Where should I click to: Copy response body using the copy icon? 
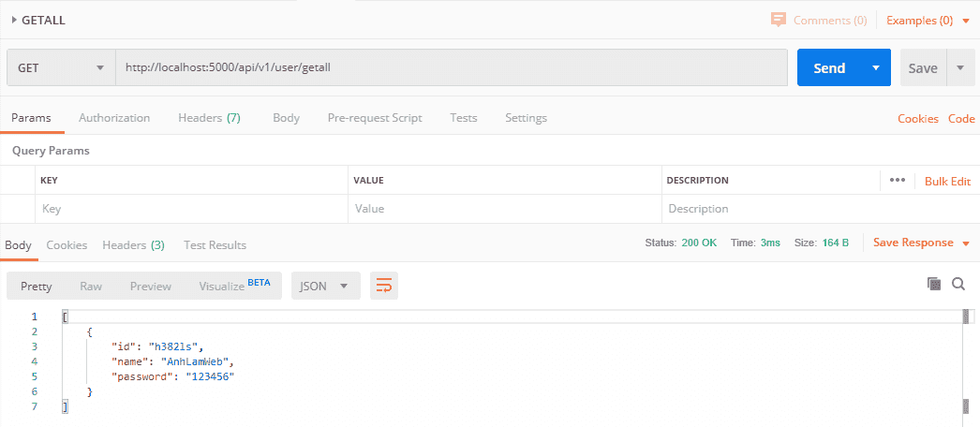933,284
